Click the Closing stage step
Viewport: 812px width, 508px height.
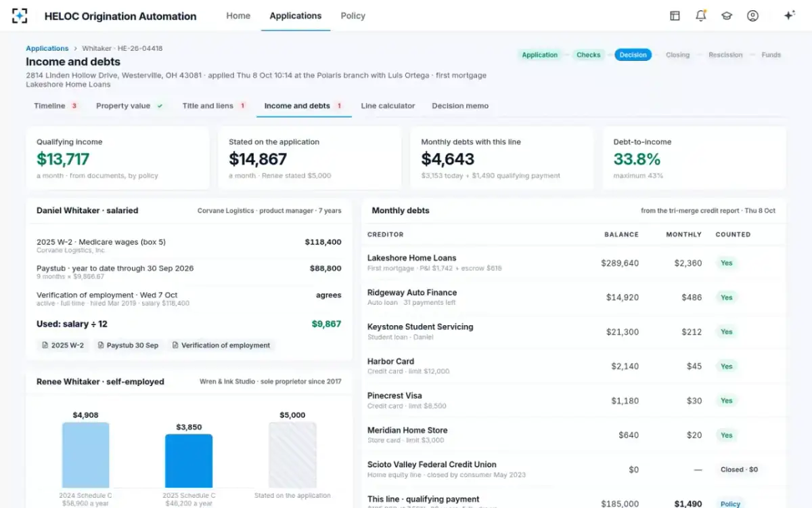(677, 55)
